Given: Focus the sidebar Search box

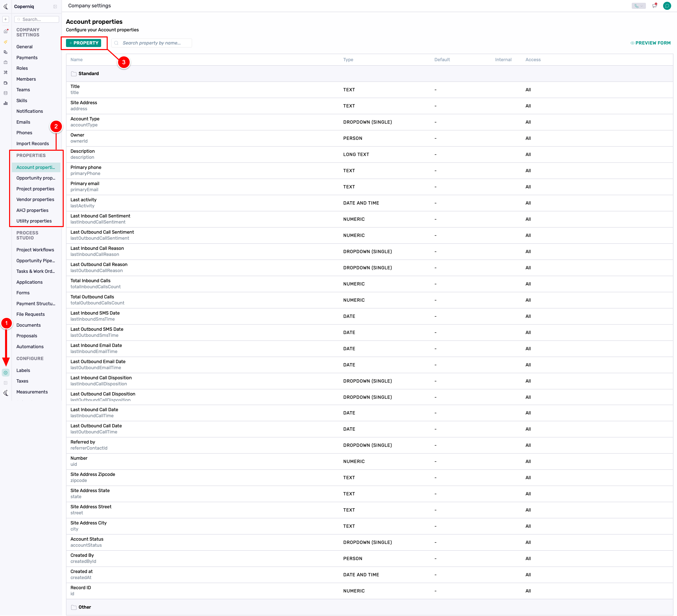Looking at the screenshot, I should tap(37, 19).
